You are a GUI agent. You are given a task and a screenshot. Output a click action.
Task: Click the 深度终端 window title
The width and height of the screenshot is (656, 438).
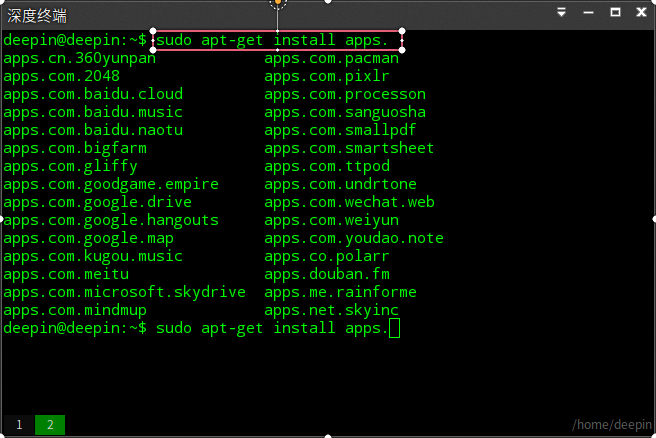point(37,16)
